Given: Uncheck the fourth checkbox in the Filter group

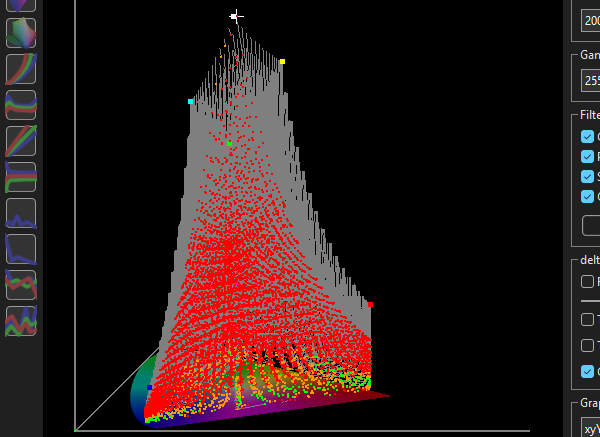Looking at the screenshot, I should click(587, 196).
